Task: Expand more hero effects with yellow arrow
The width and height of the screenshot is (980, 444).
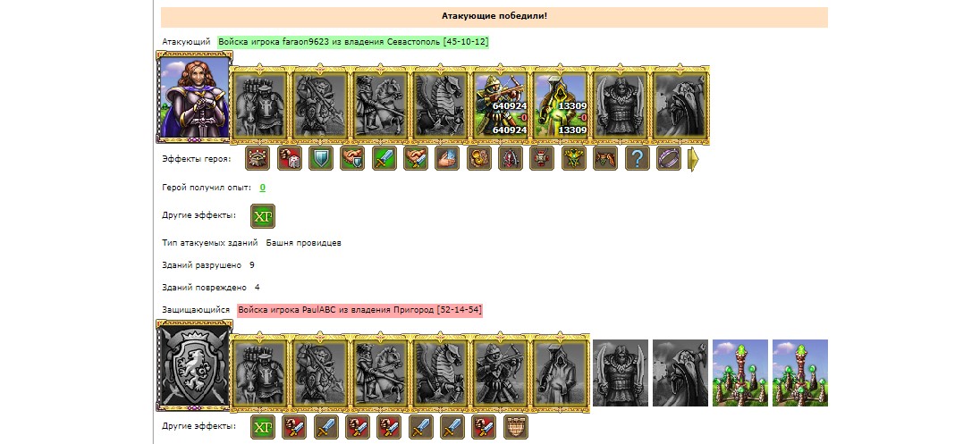Action: (693, 159)
